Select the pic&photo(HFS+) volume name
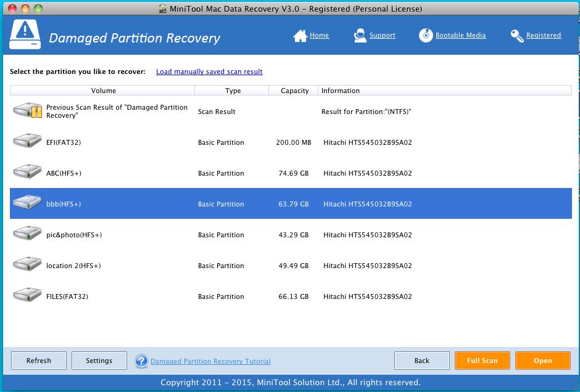 coord(74,235)
